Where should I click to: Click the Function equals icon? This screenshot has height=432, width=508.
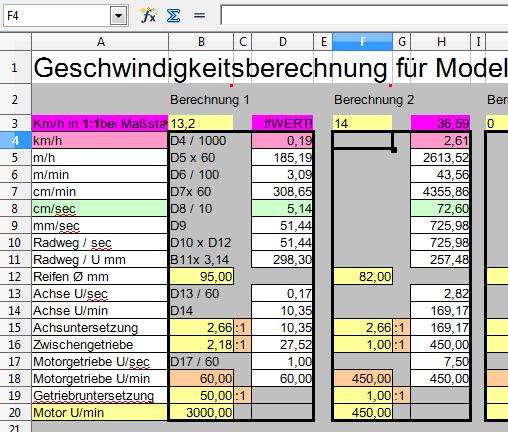(199, 15)
